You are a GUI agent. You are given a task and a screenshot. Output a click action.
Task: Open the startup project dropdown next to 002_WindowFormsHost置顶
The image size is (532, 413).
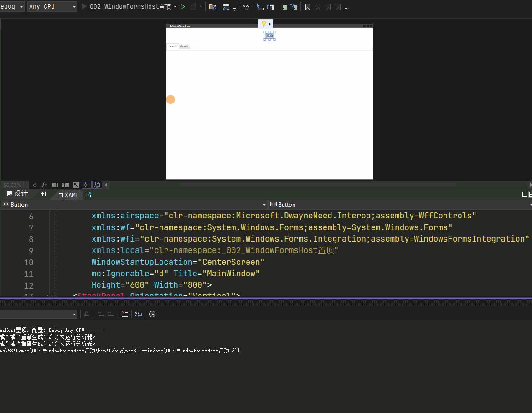(x=176, y=6)
